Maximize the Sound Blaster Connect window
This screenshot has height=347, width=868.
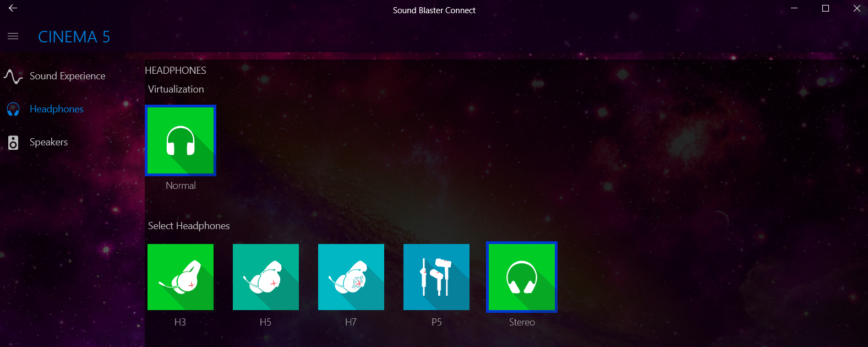tap(826, 8)
